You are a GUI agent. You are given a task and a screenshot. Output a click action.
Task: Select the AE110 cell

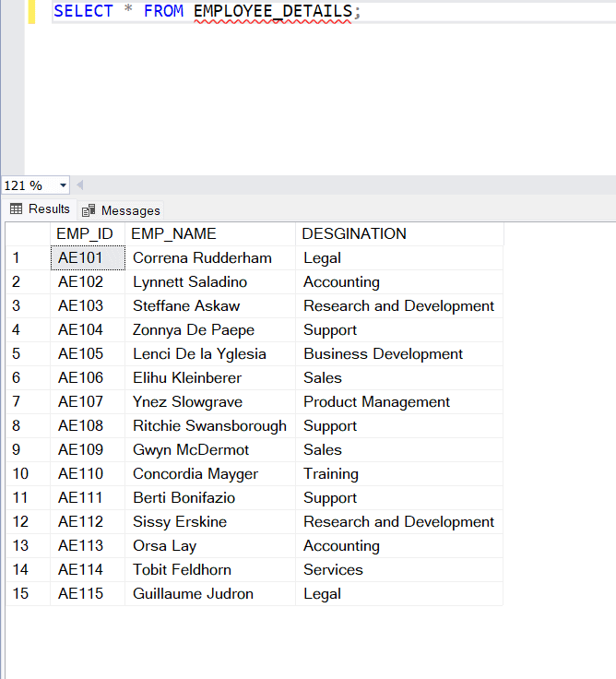[x=88, y=474]
